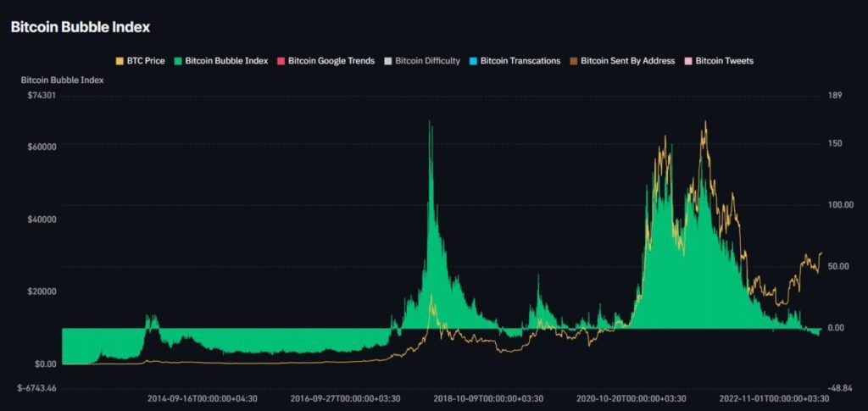Click the 2016-09-27 date axis label

(x=346, y=398)
